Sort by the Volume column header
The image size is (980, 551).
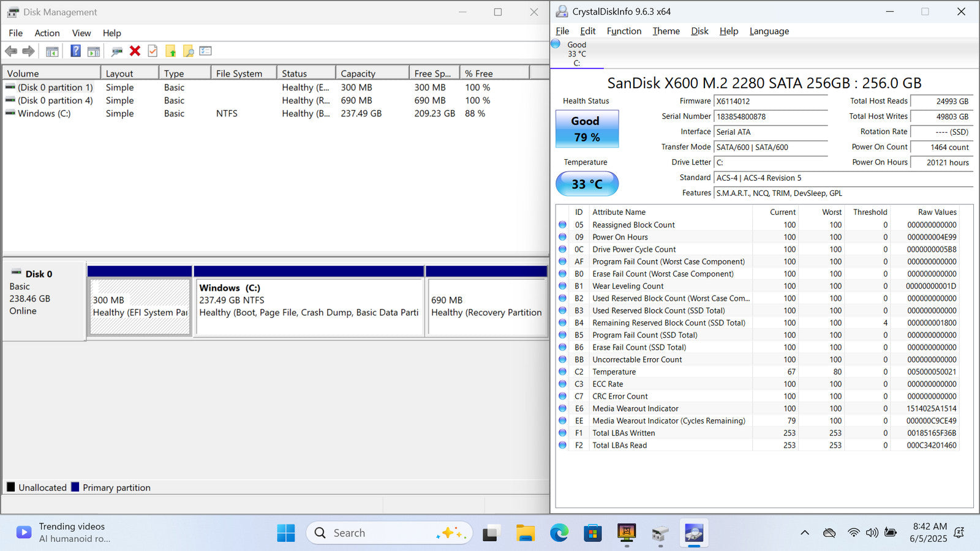[51, 73]
